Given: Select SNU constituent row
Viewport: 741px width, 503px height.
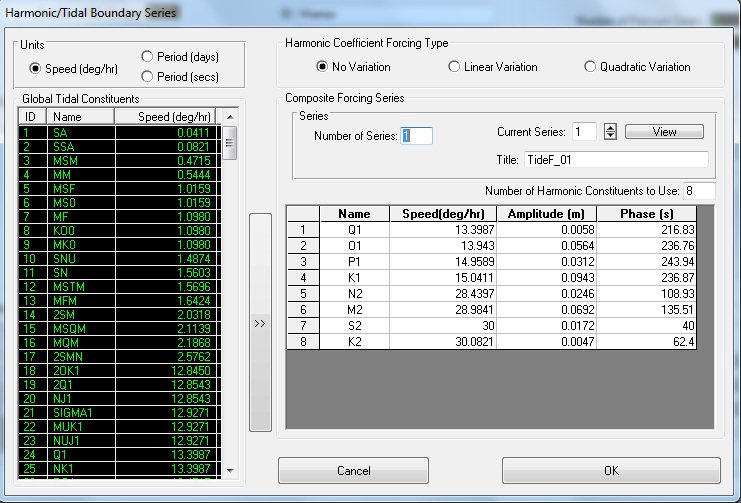Looking at the screenshot, I should (119, 259).
